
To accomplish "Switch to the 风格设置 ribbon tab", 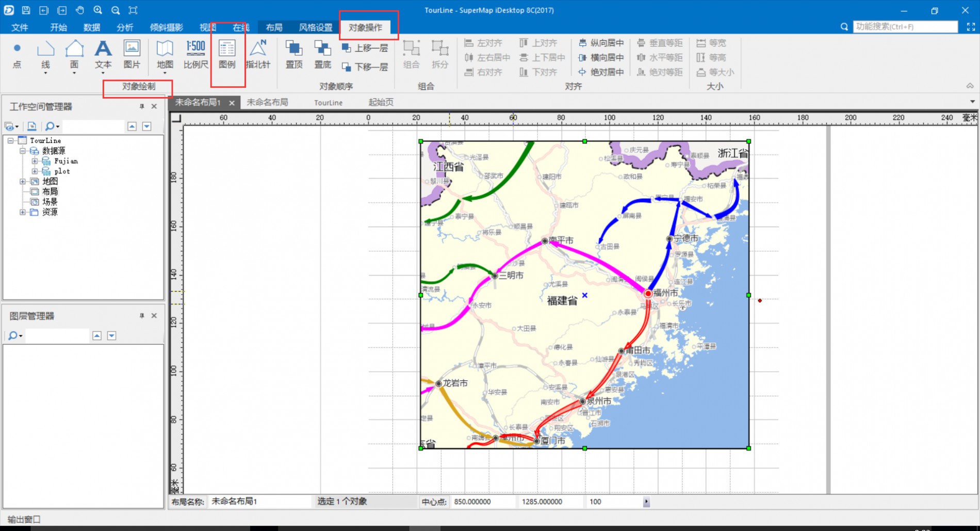I will coord(316,27).
